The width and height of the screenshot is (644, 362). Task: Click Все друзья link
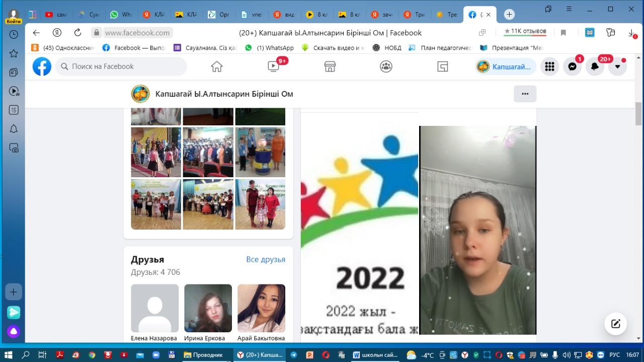point(266,259)
